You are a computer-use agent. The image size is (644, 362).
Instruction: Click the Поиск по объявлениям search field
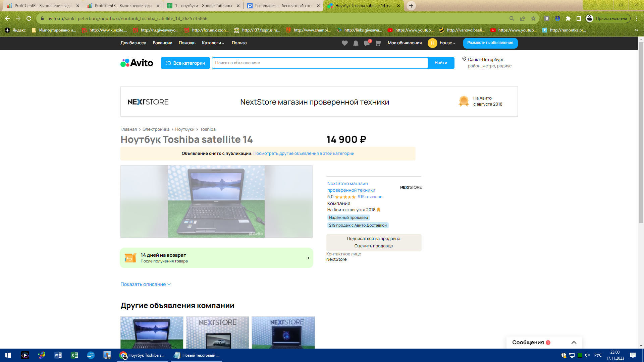point(319,63)
